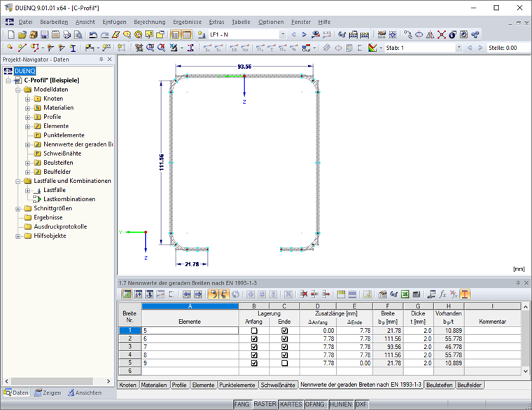Open the Extras menu
The width and height of the screenshot is (532, 410).
pos(216,22)
